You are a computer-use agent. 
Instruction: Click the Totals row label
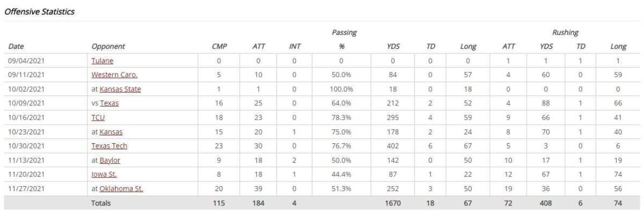(x=101, y=203)
